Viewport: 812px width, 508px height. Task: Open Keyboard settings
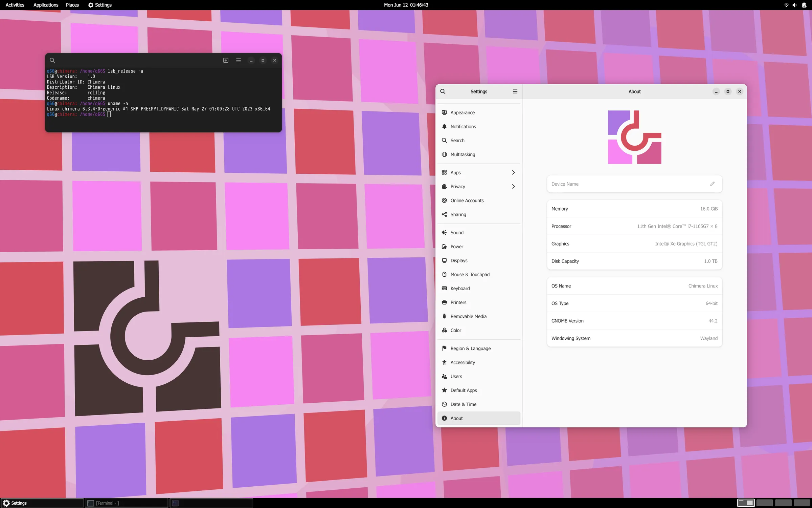(460, 288)
